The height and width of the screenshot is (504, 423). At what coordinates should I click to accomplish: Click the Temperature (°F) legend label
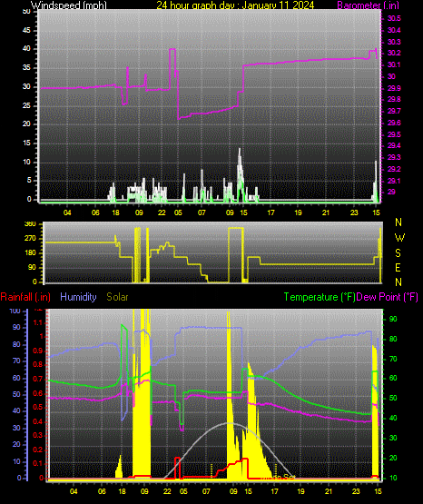(x=320, y=297)
